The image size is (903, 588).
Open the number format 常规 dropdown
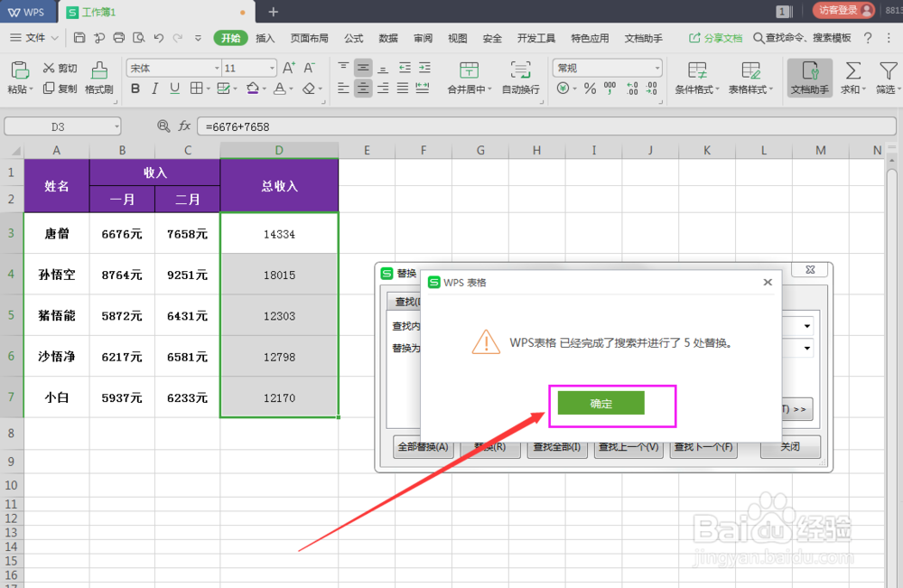pyautogui.click(x=657, y=68)
